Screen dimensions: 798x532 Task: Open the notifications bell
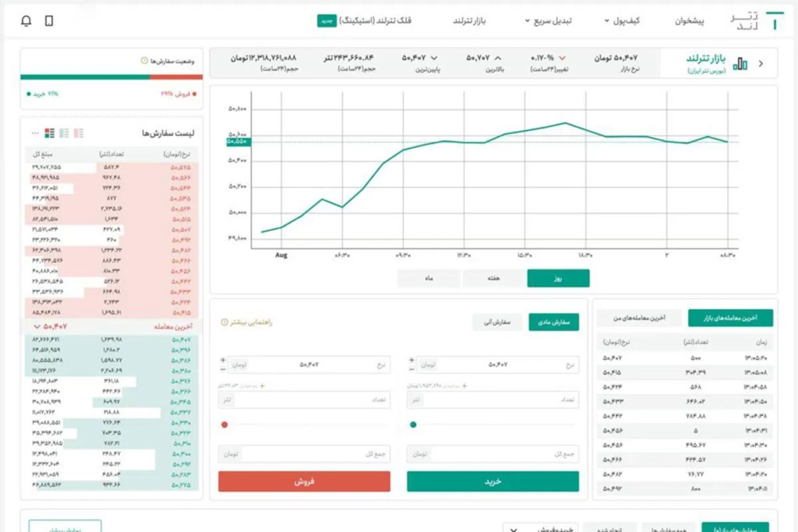(26, 21)
